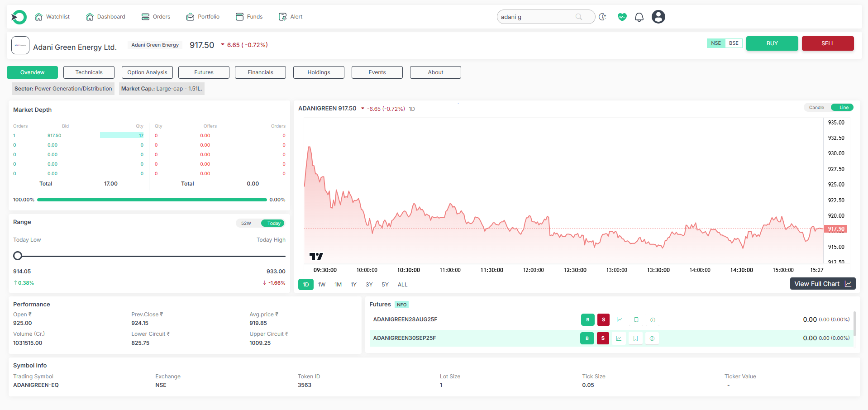Buy ADANIGREEN28AUG25F via its B button
The image size is (868, 410).
click(588, 320)
